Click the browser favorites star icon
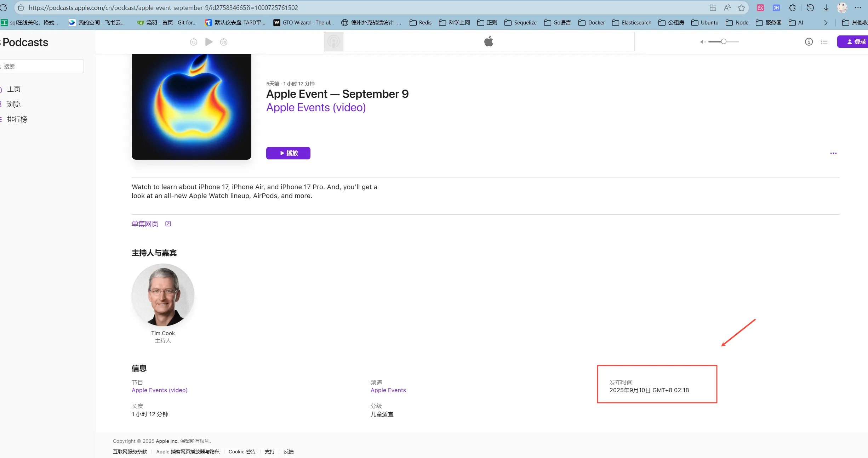This screenshot has width=868, height=458. 741,8
